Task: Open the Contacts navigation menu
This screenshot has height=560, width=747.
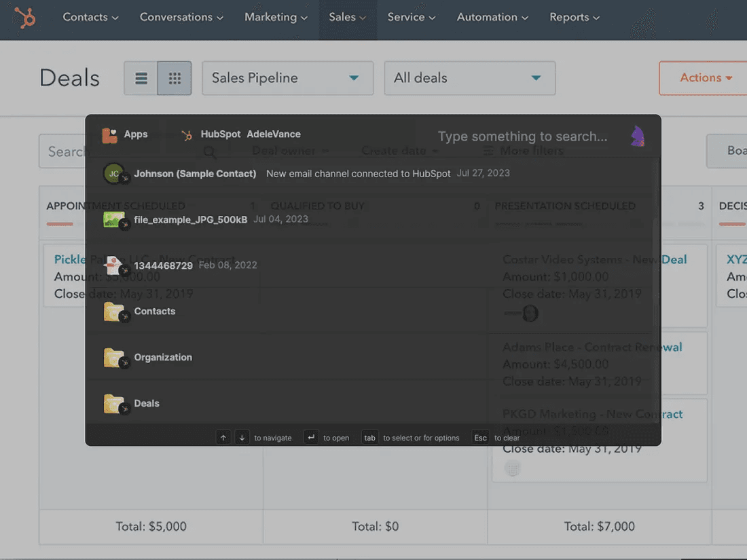Action: [90, 17]
